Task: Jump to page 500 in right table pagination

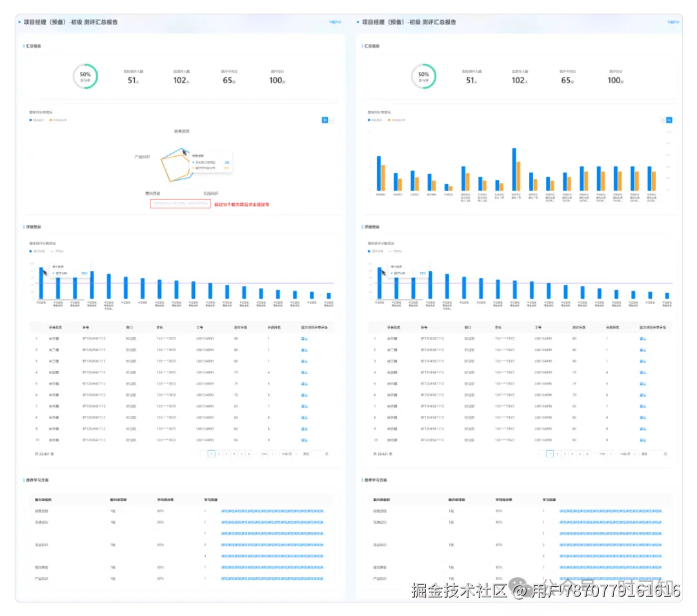Action: [603, 454]
